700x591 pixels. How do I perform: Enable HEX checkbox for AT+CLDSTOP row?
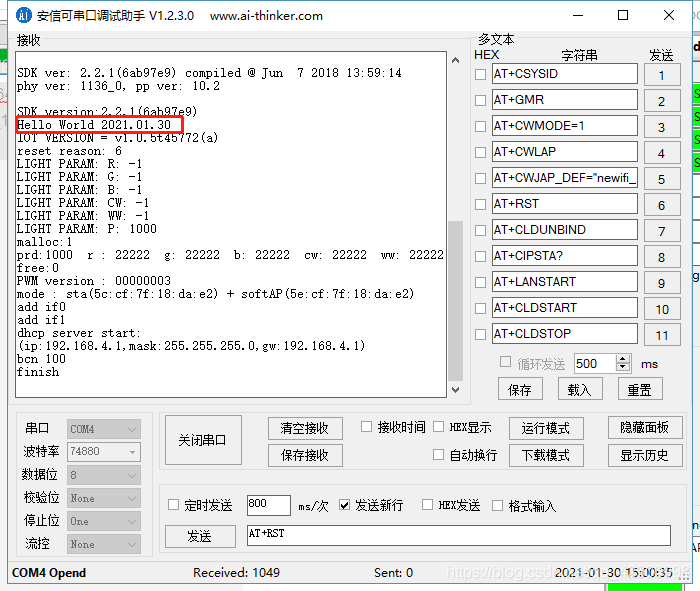tap(480, 334)
